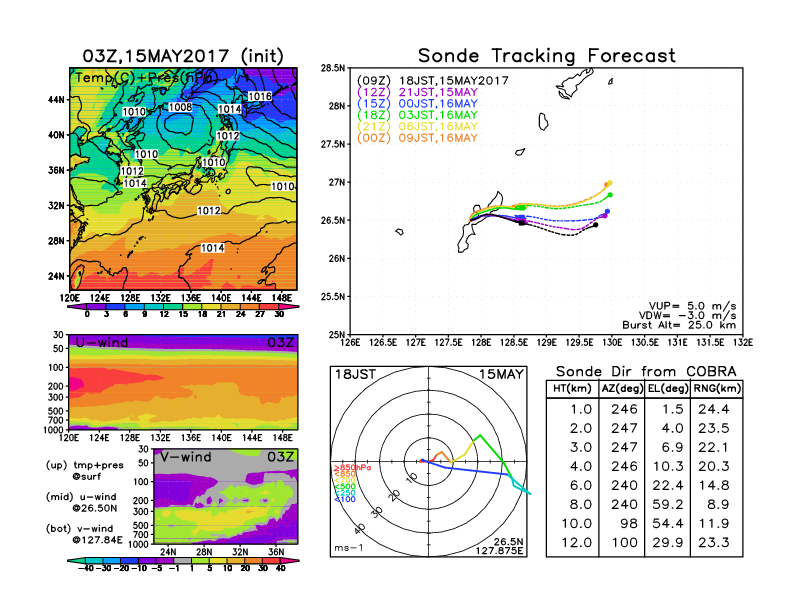Click the ≥850hPa hodograph legend label
792x612 pixels.
346,467
